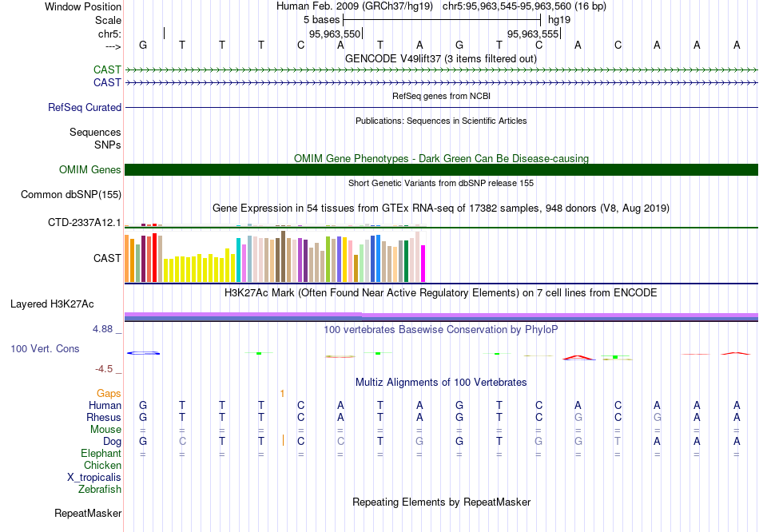This screenshot has width=759, height=532.
Task: Select the chr5:95,963,545-95,963,560 position text
Action: click(x=524, y=6)
